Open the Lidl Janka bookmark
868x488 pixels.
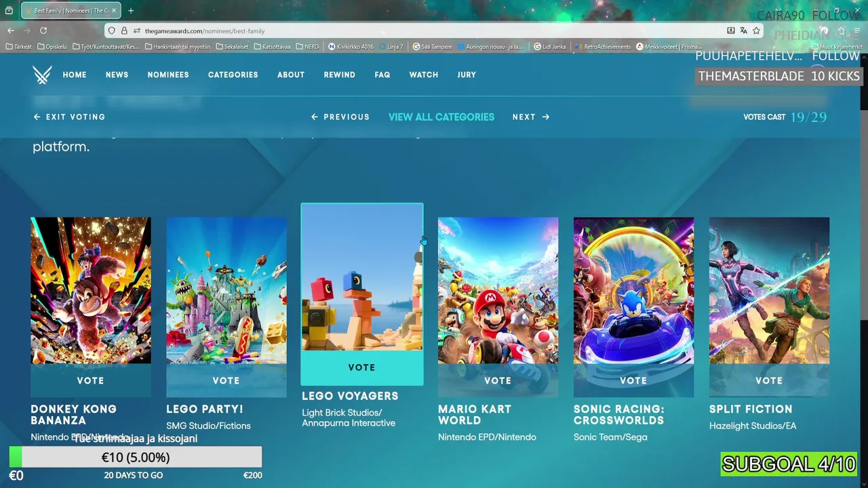550,47
